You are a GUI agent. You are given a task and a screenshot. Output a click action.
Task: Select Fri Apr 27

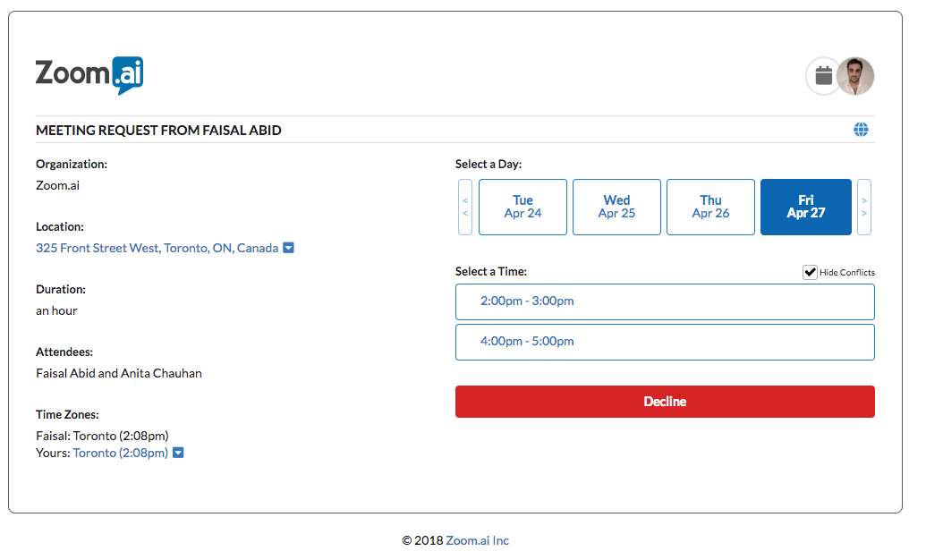[x=806, y=208]
